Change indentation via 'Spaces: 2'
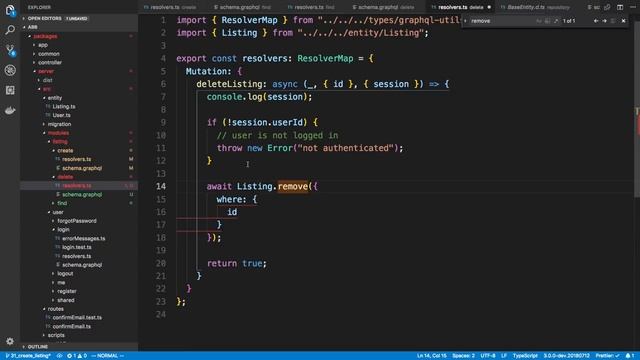This screenshot has width=640, height=360. 463,356
